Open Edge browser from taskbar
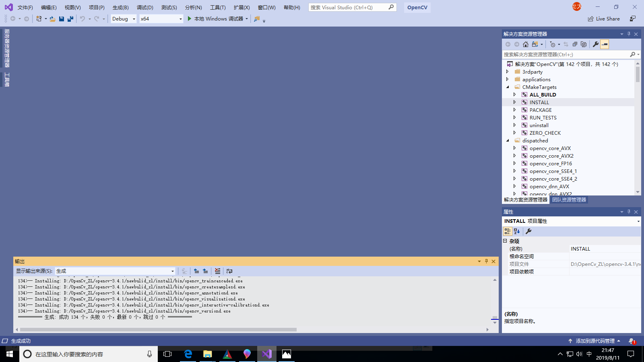Viewport: 644px width, 362px height. [188, 354]
